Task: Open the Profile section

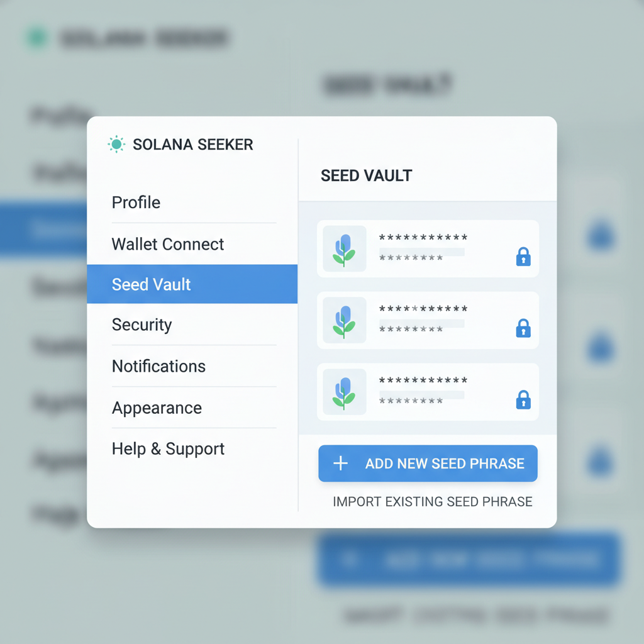Action: click(136, 203)
